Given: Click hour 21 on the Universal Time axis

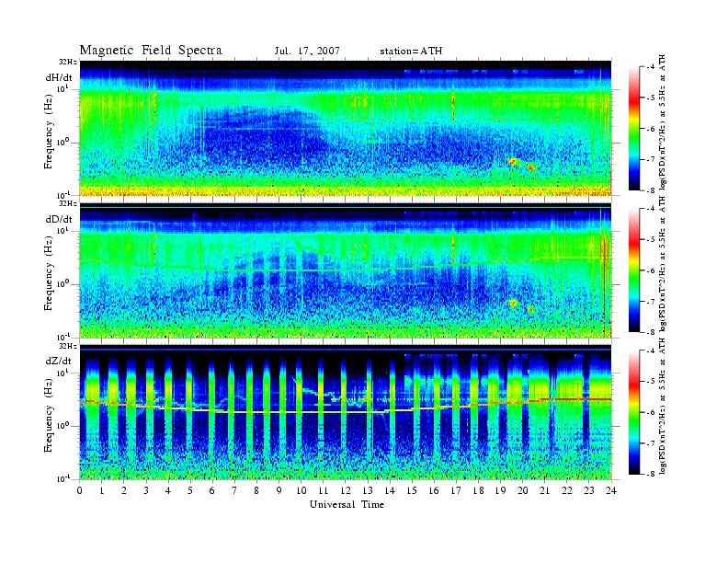Looking at the screenshot, I should 544,490.
